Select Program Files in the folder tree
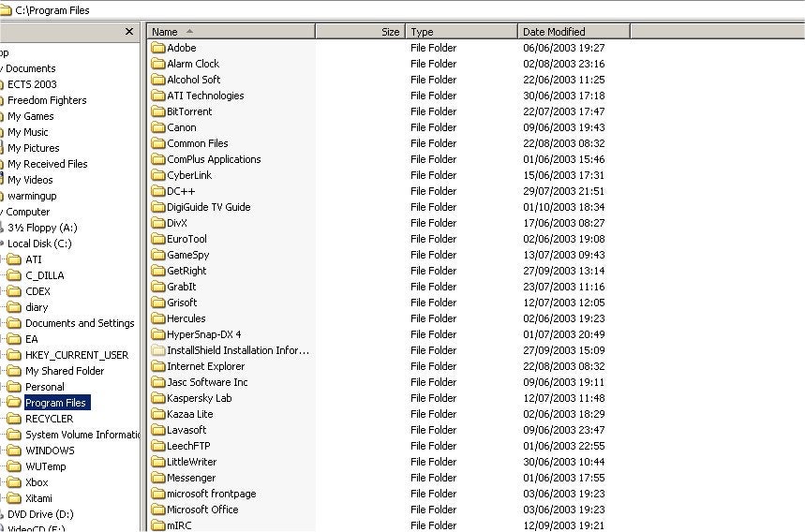Image resolution: width=805 pixels, height=532 pixels. [55, 403]
